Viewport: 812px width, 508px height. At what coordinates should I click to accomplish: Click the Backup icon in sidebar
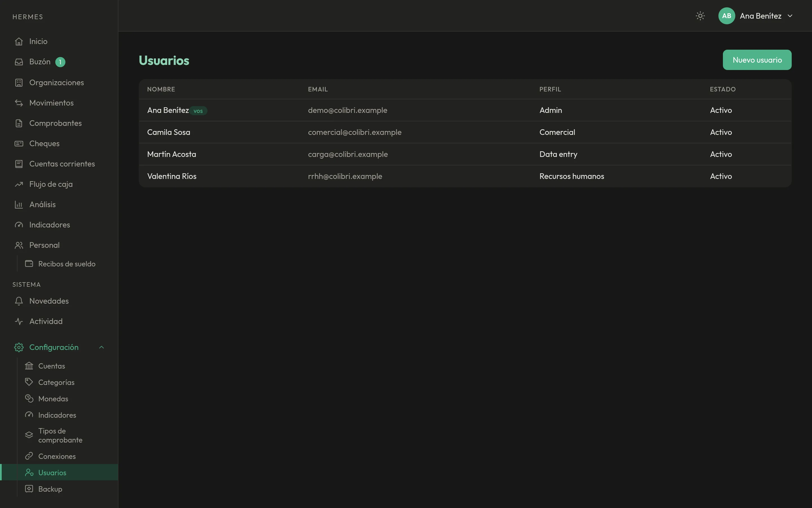29,489
